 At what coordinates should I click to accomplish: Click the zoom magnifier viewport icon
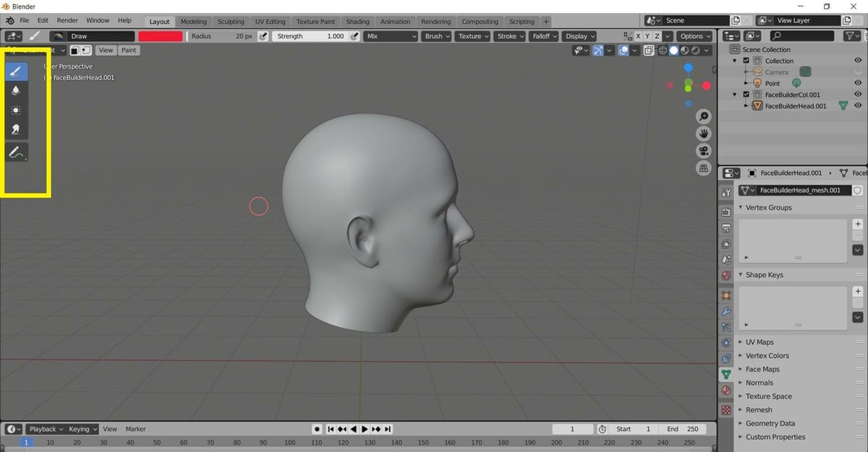tap(703, 117)
